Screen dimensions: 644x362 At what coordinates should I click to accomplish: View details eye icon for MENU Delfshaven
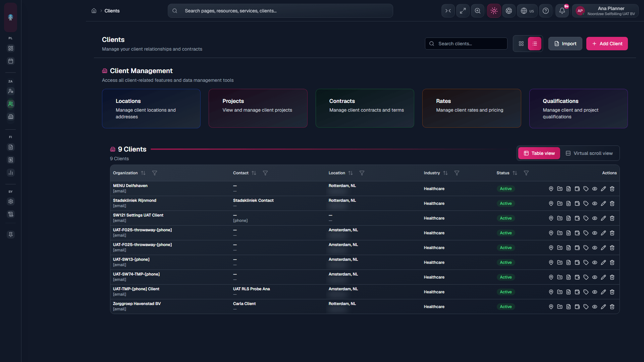pos(594,189)
